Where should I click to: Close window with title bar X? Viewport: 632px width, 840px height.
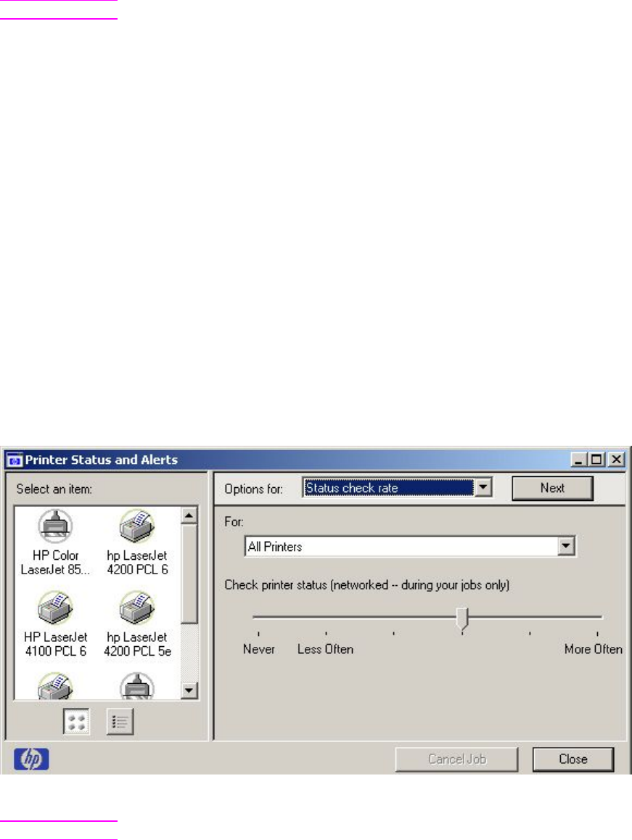coord(617,460)
